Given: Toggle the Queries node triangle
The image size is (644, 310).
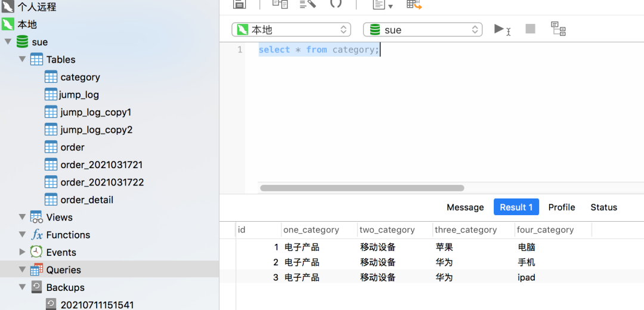Looking at the screenshot, I should tap(22, 270).
